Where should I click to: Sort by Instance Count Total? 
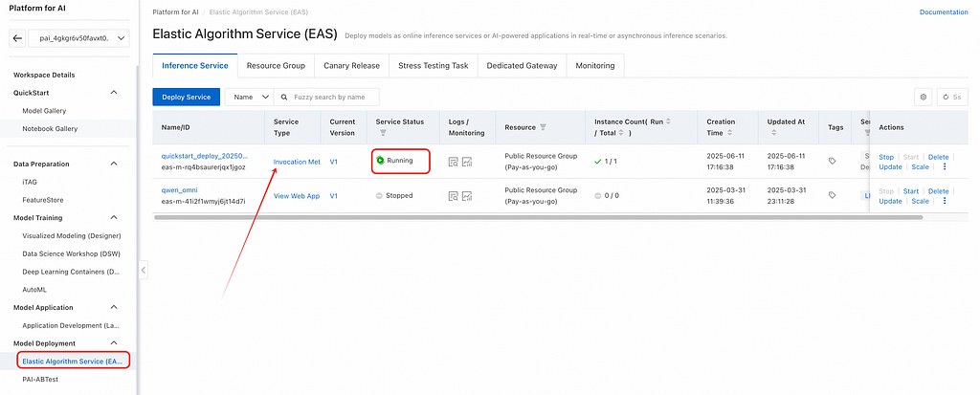click(x=622, y=133)
